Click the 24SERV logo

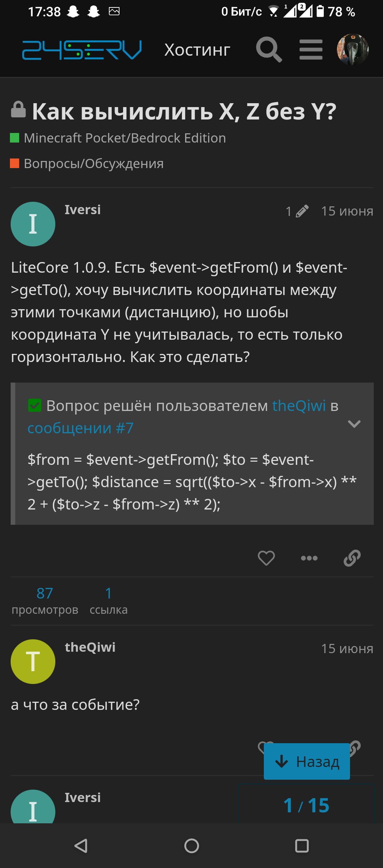coord(82,50)
